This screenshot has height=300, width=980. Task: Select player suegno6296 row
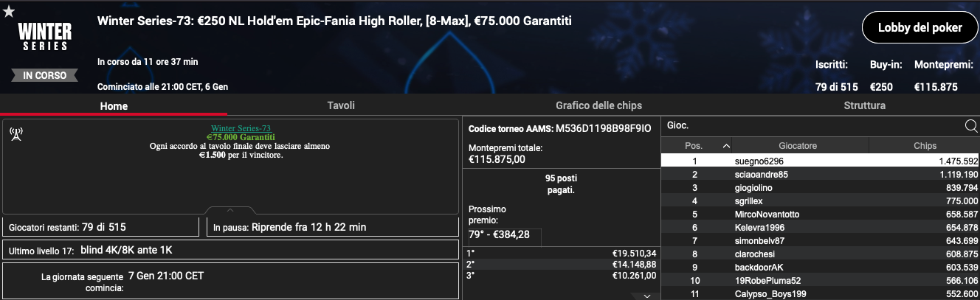820,161
